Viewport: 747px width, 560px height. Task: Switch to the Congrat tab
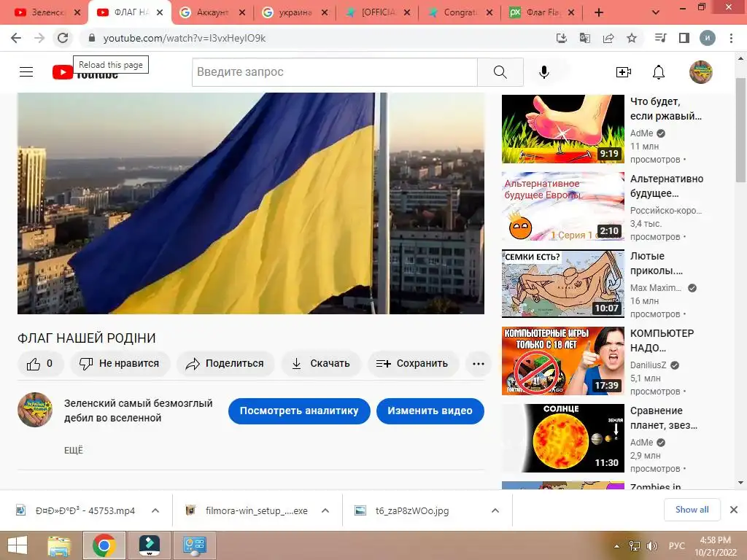[460, 13]
